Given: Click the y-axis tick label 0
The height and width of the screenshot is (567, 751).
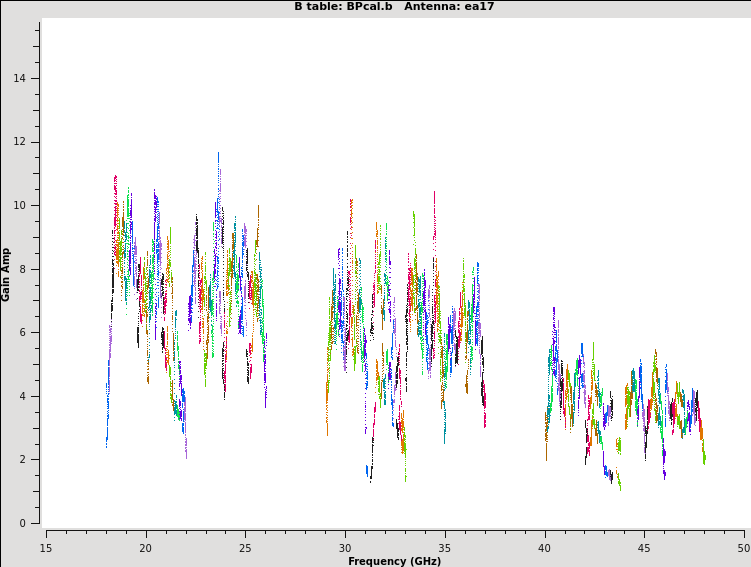Looking at the screenshot, I should coord(24,523).
